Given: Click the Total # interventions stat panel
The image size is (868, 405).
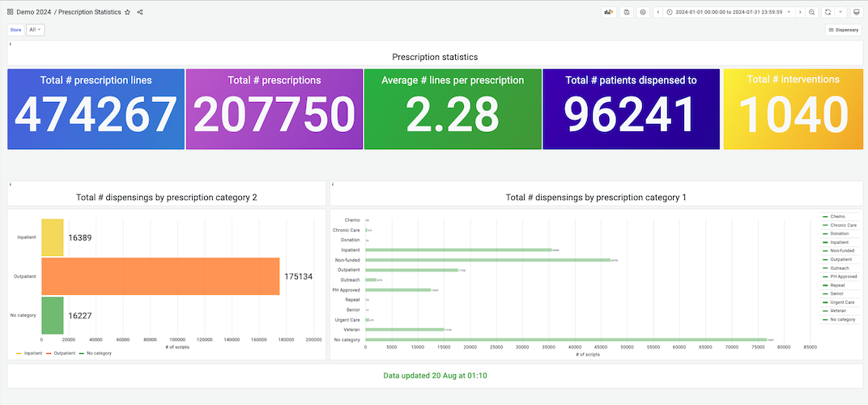Looking at the screenshot, I should coord(793,109).
